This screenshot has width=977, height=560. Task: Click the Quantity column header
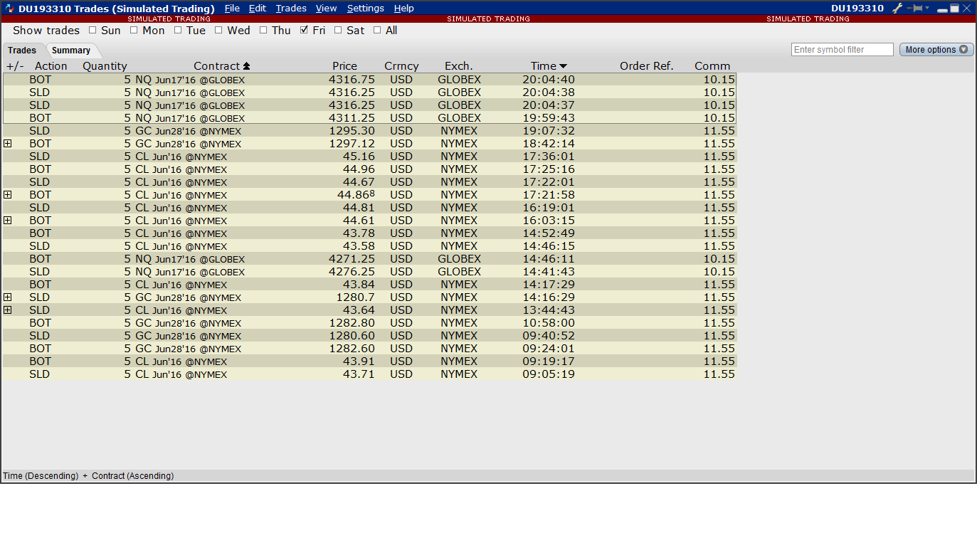105,66
